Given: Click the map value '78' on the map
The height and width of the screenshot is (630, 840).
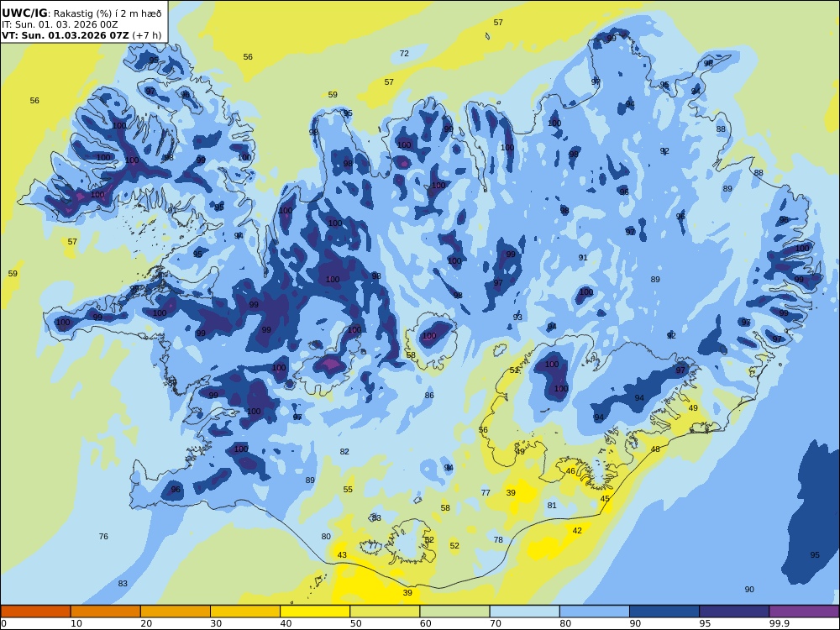Looking at the screenshot, I should 498,540.
